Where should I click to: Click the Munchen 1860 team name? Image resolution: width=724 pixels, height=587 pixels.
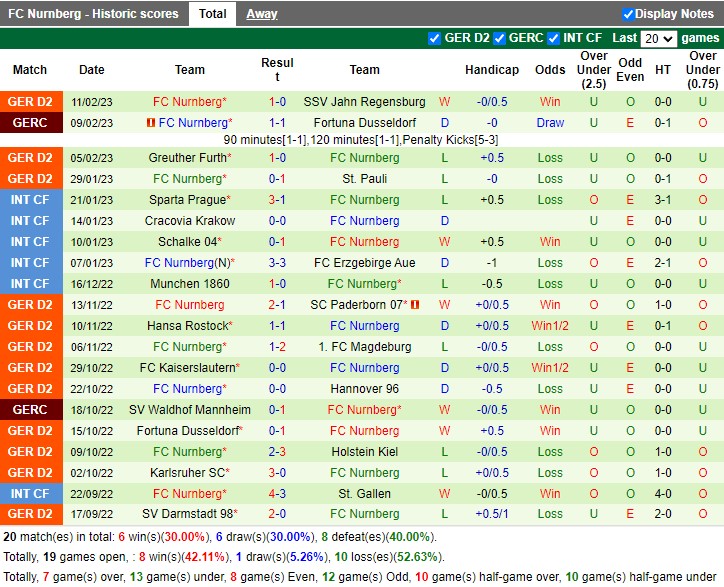click(x=190, y=284)
